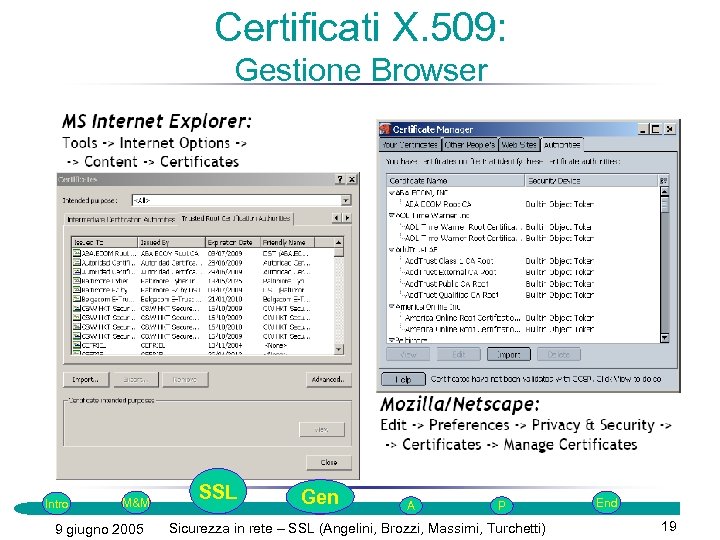Open the Intermediate Certification Authorities tab
This screenshot has width=720, height=540.
(121, 219)
